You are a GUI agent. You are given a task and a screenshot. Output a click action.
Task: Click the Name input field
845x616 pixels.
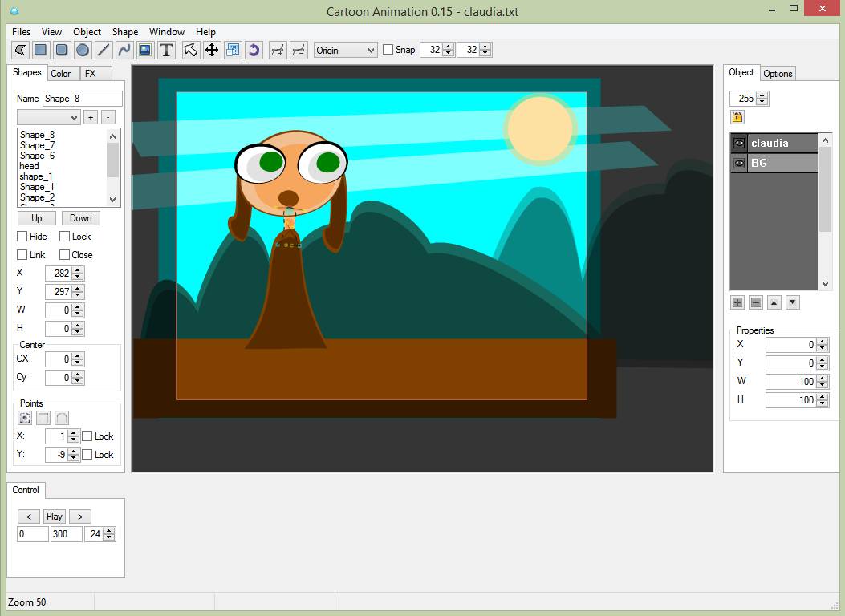[x=83, y=99]
